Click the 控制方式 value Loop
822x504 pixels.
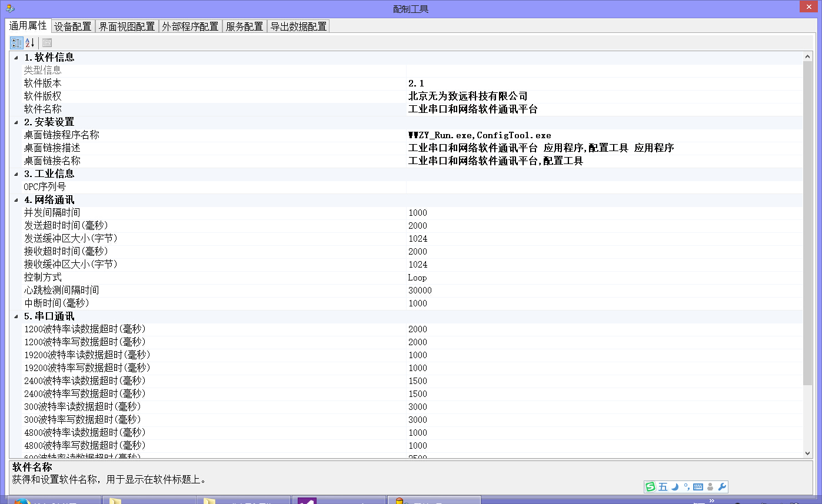[417, 278]
